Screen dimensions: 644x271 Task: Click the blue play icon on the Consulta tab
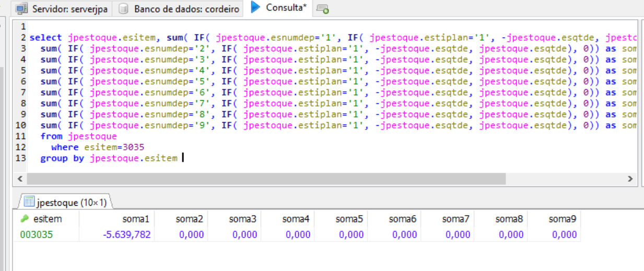click(256, 7)
